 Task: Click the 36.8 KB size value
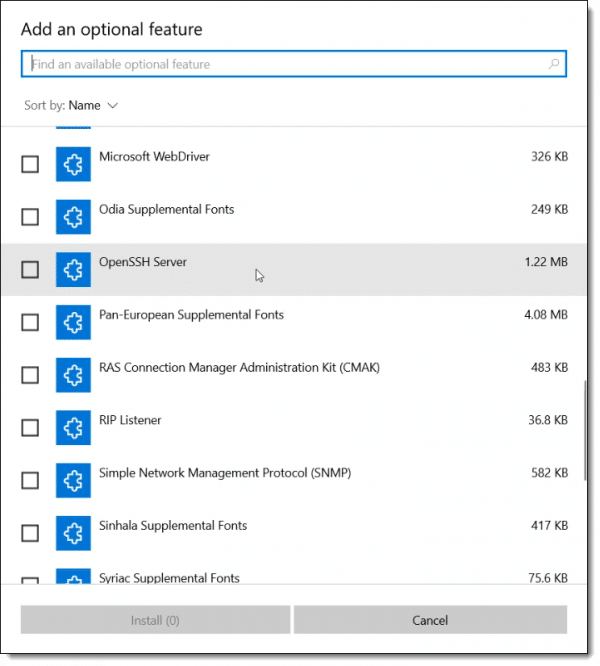[x=548, y=420]
